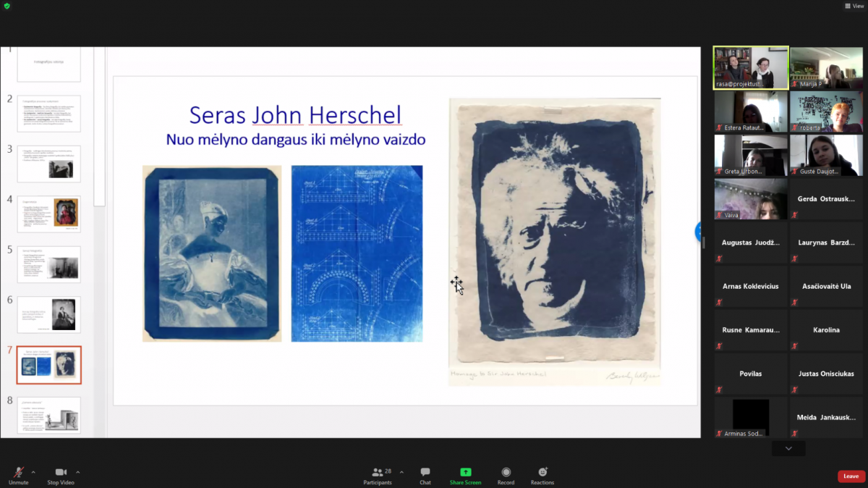The image size is (868, 488).
Task: Click the Arnas Koklevicius participant tile
Action: [751, 287]
